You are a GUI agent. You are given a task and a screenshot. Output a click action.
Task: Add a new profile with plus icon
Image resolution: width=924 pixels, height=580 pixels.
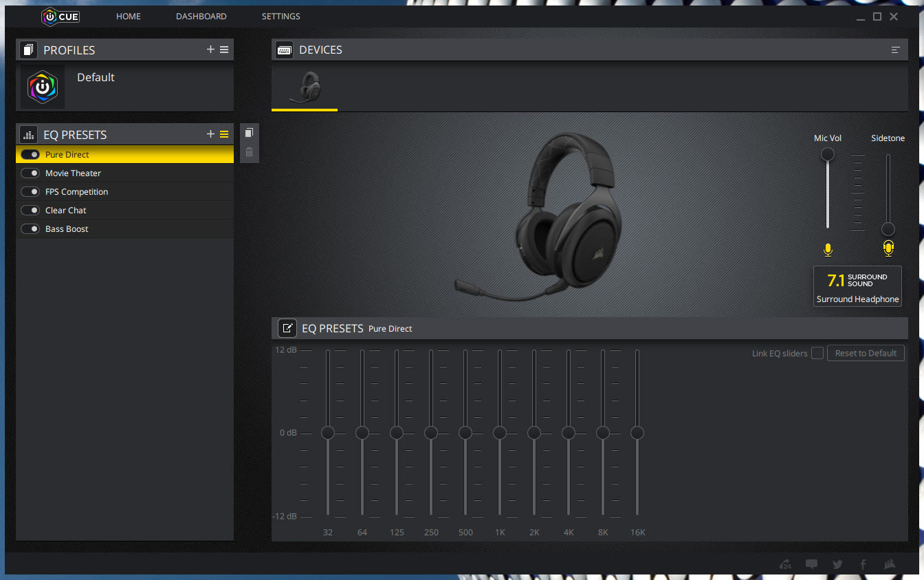click(210, 50)
